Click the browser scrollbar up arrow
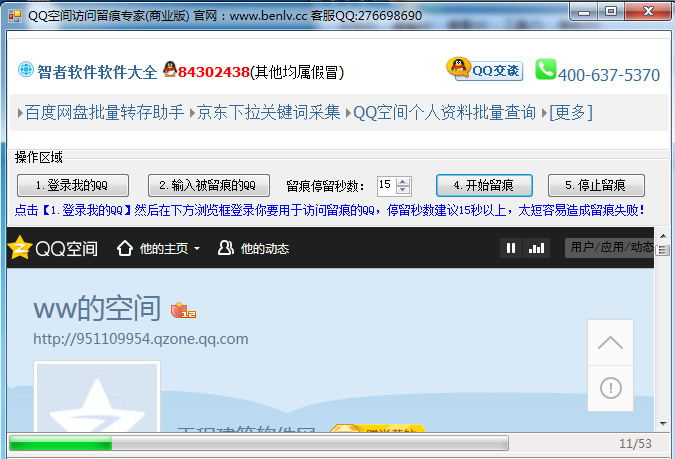The image size is (675, 459). click(x=663, y=236)
